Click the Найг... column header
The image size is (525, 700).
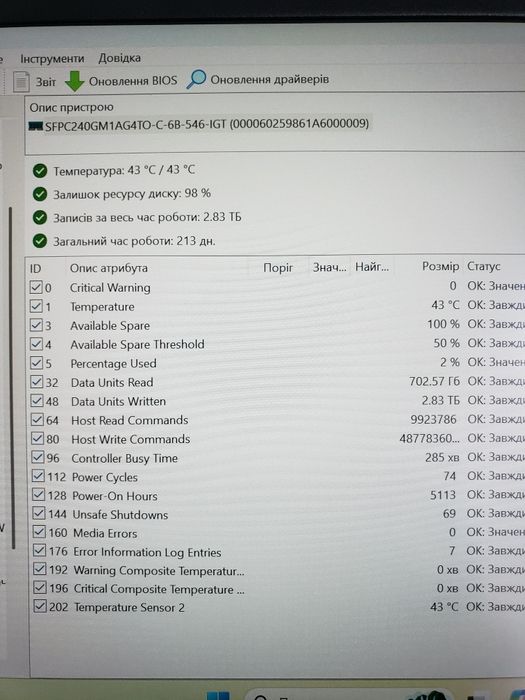point(372,267)
